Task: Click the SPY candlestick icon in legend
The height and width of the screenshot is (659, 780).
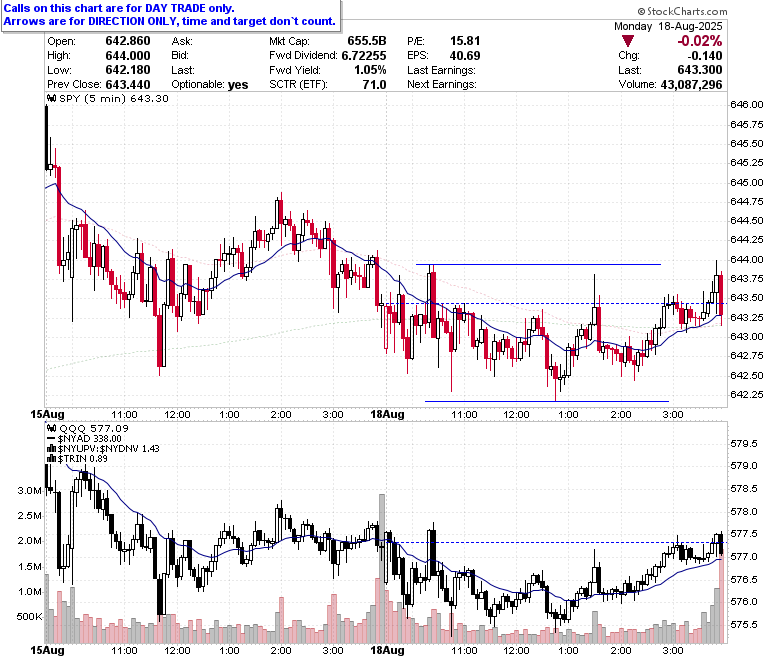Action: click(51, 98)
